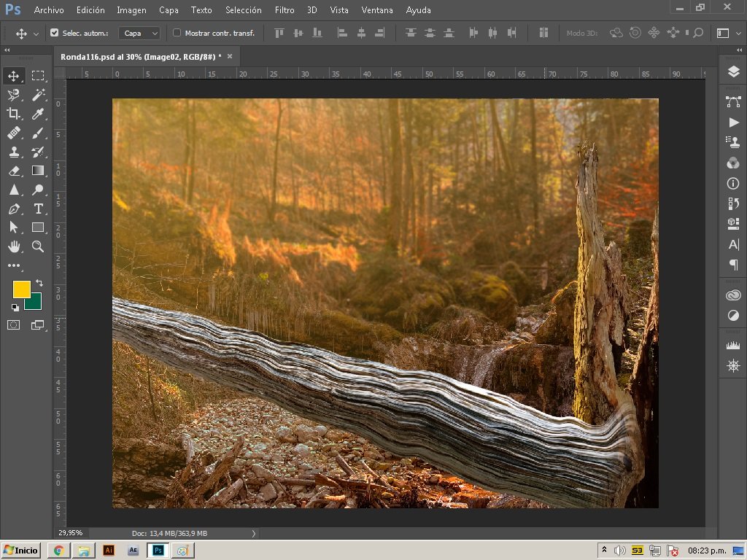Open Adobe Illustrator from the taskbar
This screenshot has width=747, height=560.
pos(109,551)
